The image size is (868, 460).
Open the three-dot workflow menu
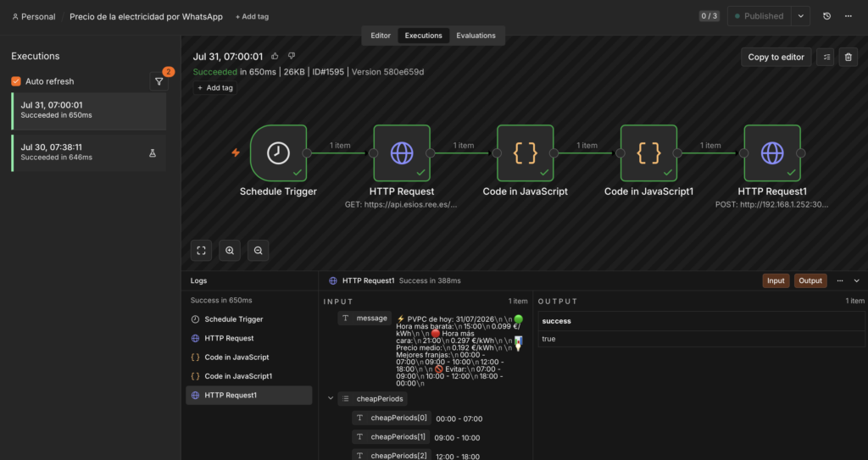click(x=848, y=16)
